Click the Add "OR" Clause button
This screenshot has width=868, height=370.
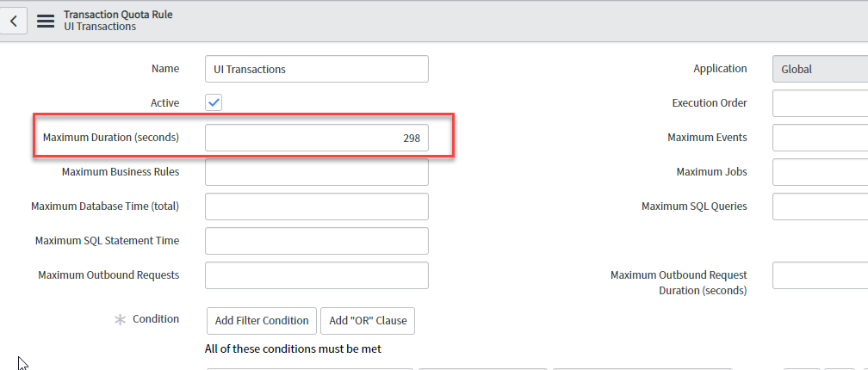click(368, 321)
